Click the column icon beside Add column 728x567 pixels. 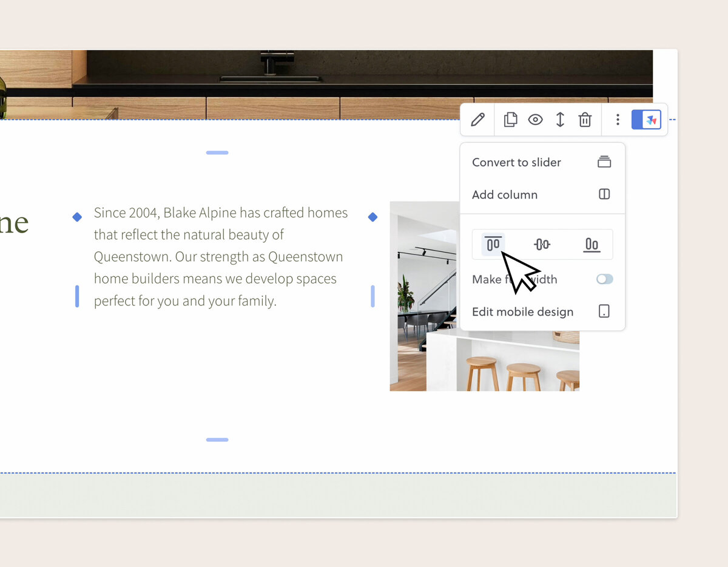(x=604, y=194)
